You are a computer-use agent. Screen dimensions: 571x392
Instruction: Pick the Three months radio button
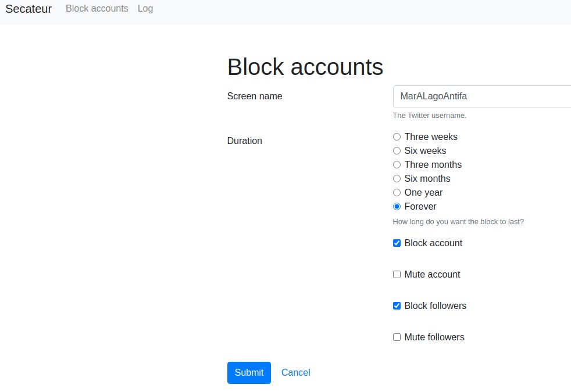pyautogui.click(x=397, y=165)
